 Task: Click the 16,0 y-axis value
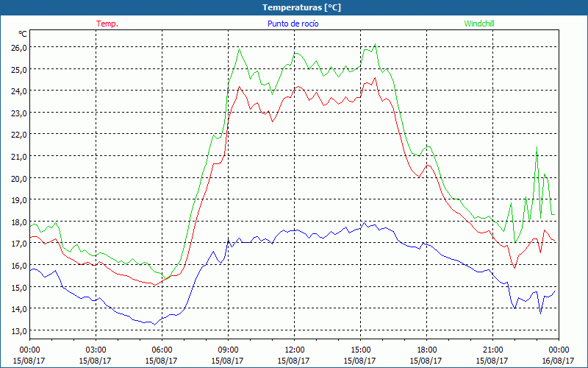[x=20, y=266]
